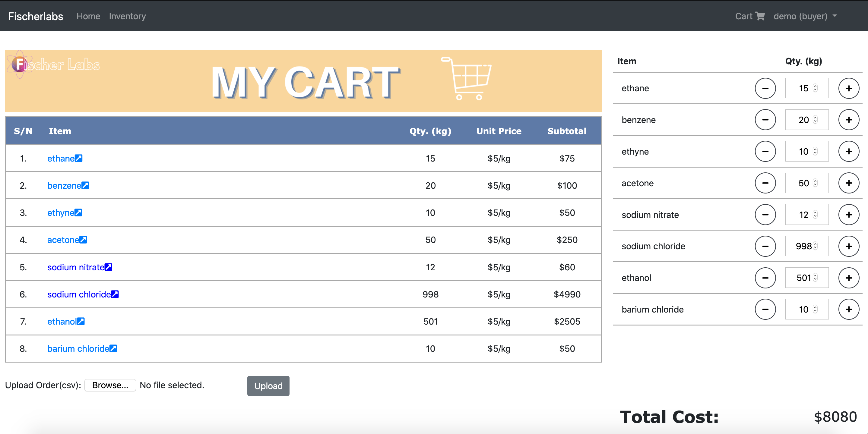Click the ethane quantity stepper arrows
This screenshot has height=434, width=868.
tap(815, 88)
